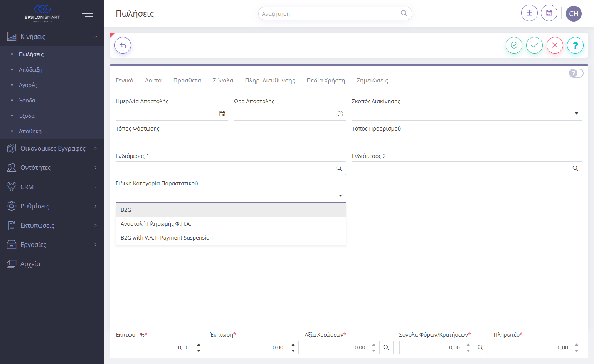Open the grid apps icon in the header

click(529, 13)
